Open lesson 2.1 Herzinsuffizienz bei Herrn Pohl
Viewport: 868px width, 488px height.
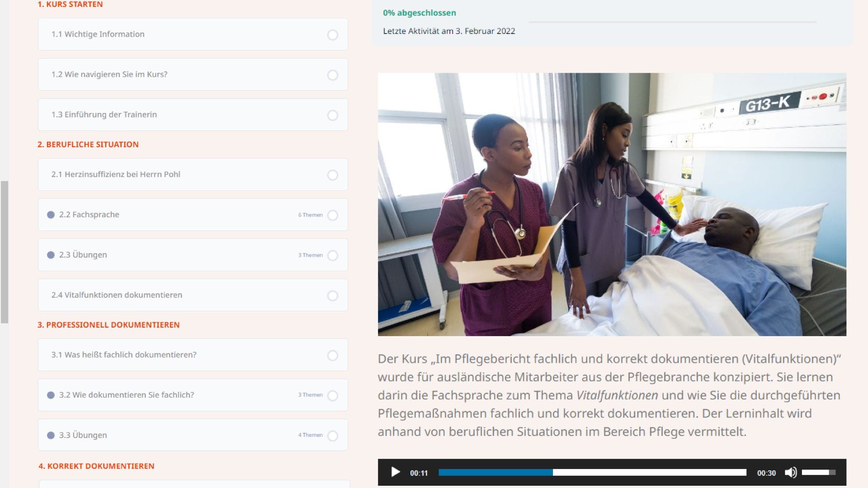[x=116, y=174]
